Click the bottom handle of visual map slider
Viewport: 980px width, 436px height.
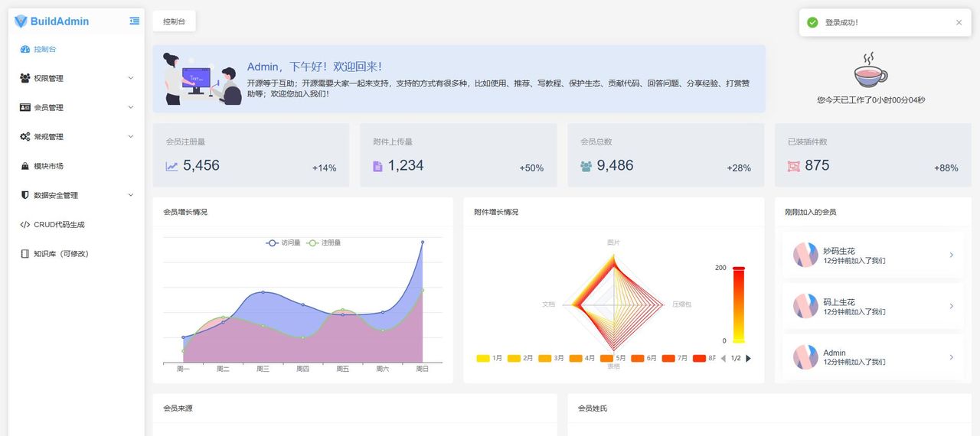739,341
